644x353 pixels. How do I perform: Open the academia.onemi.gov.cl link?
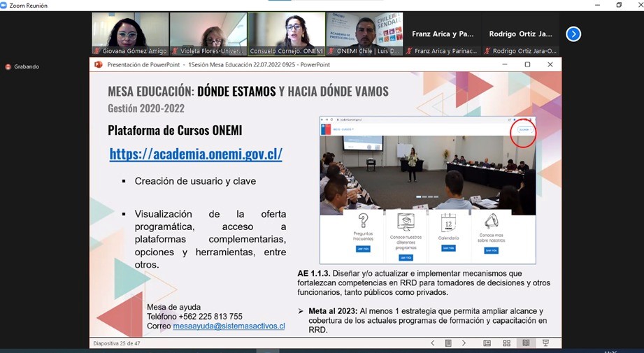(196, 154)
